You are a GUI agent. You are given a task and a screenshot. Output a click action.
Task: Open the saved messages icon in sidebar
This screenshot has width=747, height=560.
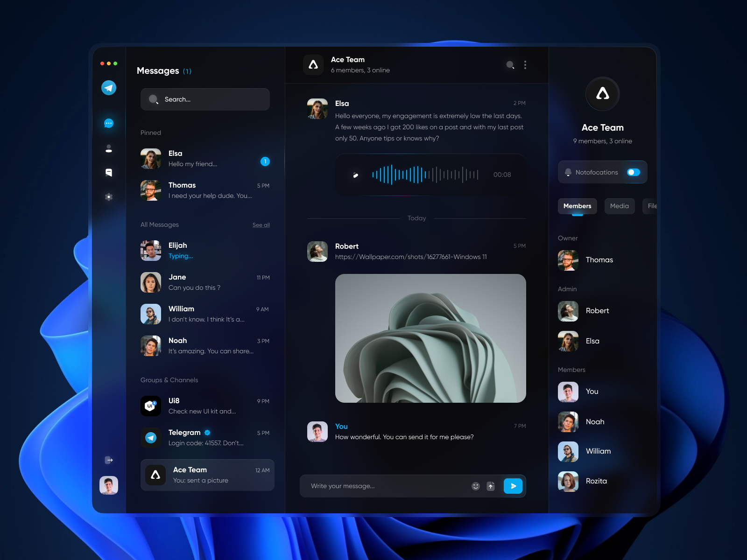109,173
